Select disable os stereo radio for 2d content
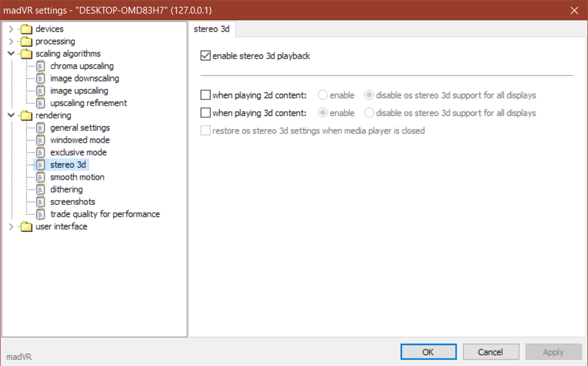This screenshot has height=366, width=588. pos(369,95)
